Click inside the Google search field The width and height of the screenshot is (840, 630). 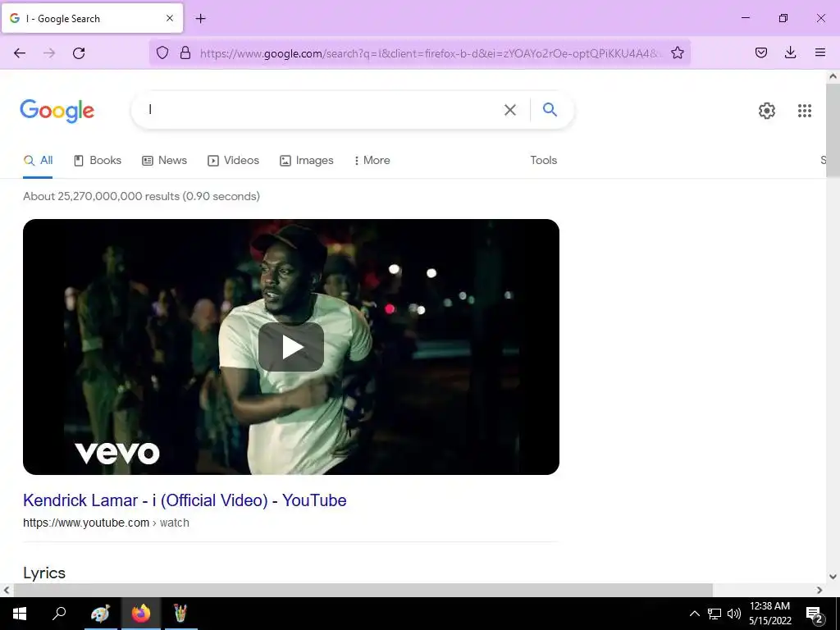(x=322, y=110)
